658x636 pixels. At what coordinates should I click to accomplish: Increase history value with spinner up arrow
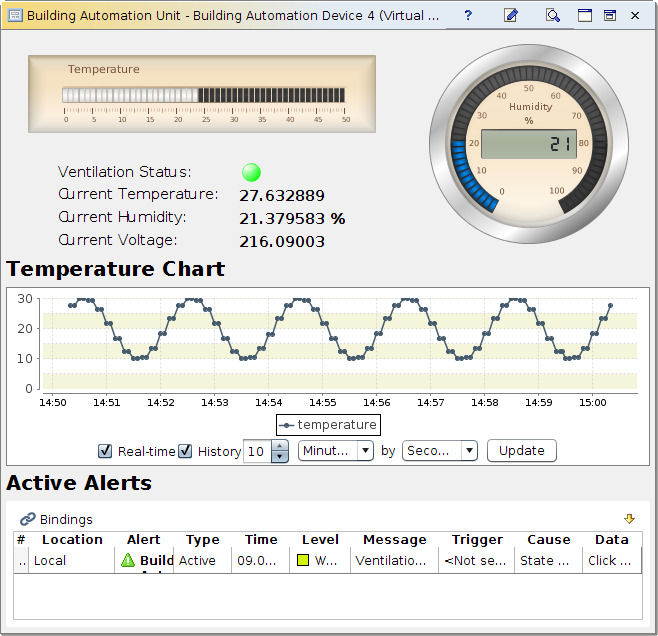pos(280,446)
